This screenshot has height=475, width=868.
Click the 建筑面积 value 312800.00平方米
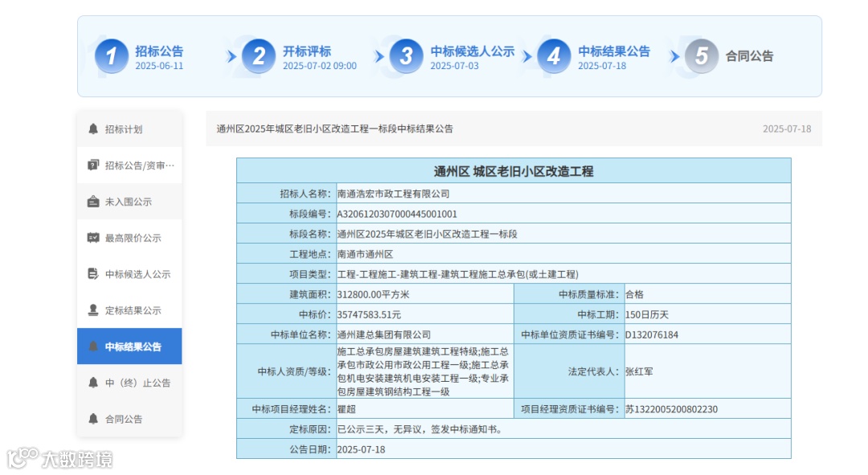373,294
